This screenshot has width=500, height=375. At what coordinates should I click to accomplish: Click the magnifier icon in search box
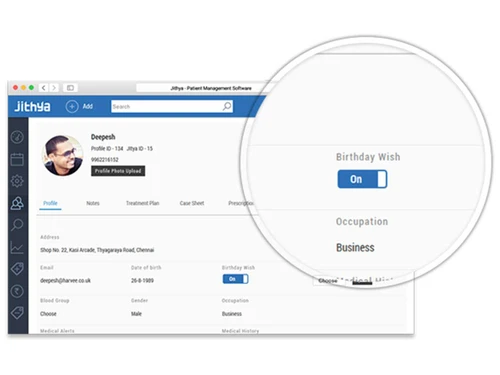coord(227,106)
